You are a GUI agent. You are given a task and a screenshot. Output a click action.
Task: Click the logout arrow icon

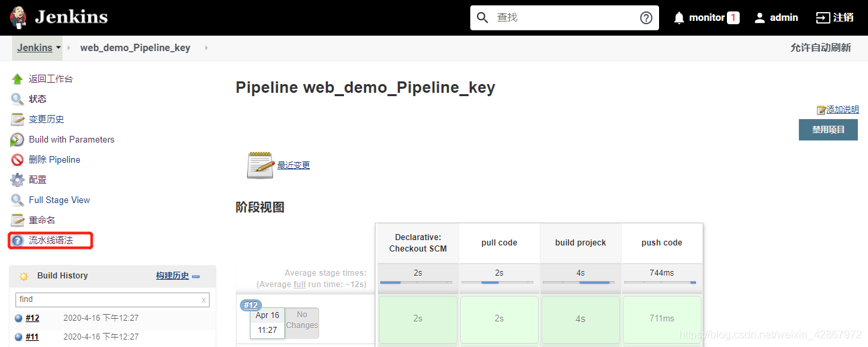coord(822,17)
